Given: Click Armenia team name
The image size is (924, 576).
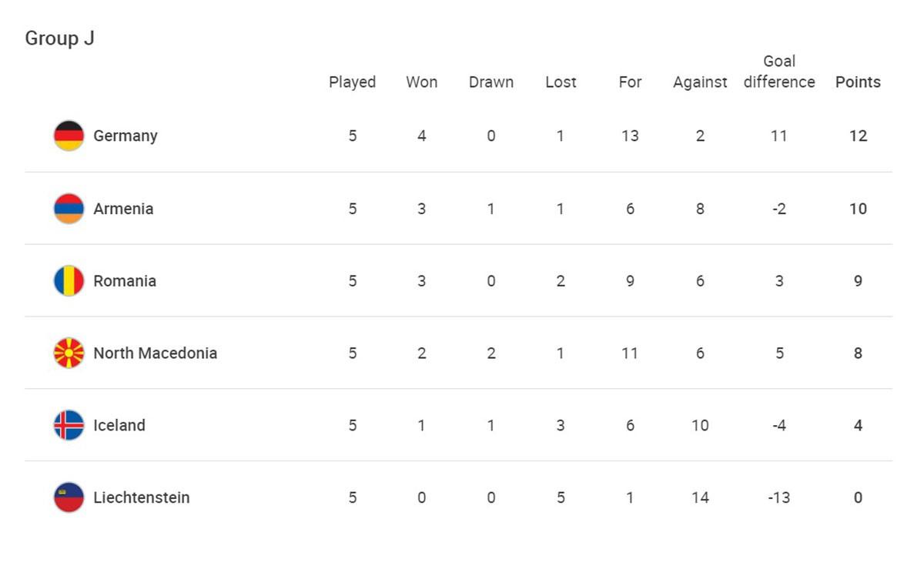Looking at the screenshot, I should click(x=123, y=209).
